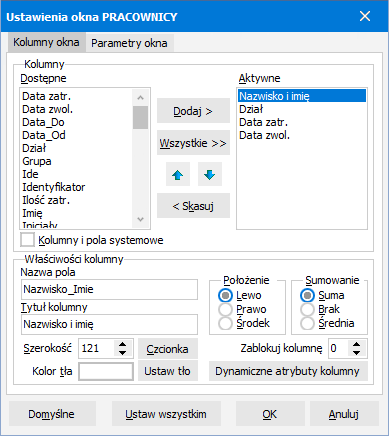The width and height of the screenshot is (389, 436).
Task: Confirm settings with OK button
Action: [270, 414]
